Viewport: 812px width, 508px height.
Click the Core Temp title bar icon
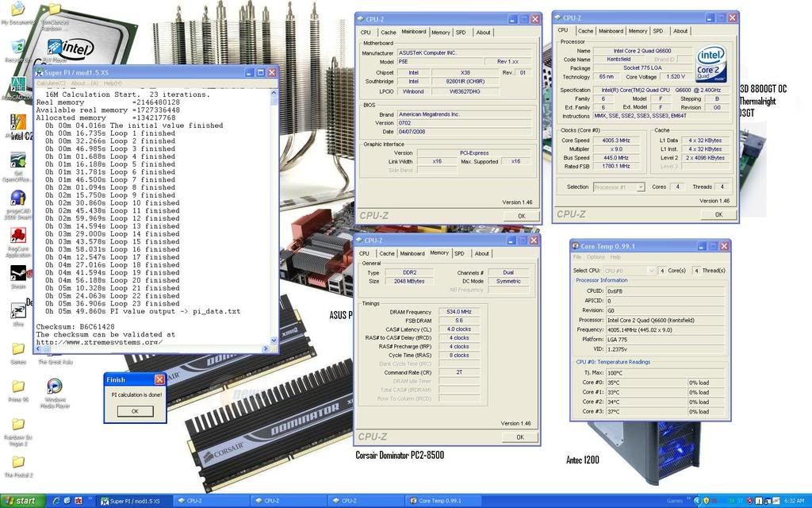tap(576, 246)
